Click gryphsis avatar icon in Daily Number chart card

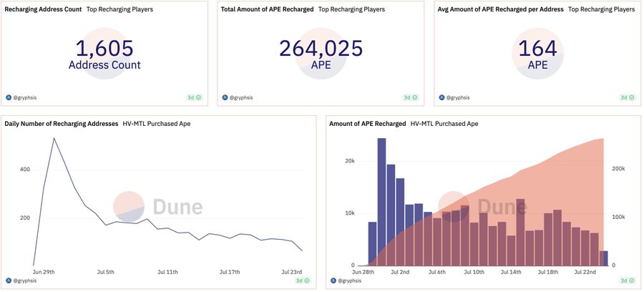coord(9,281)
